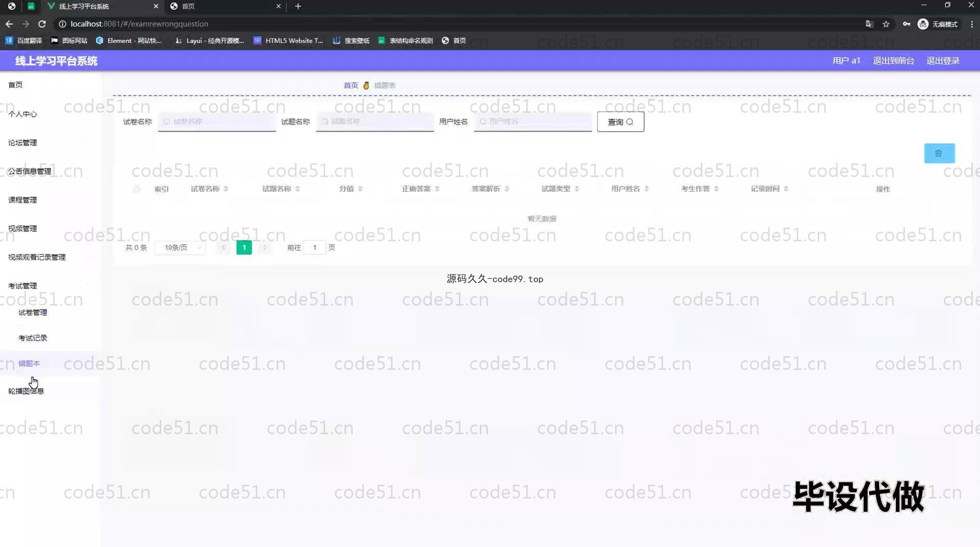
Task: Click the browser back arrow
Action: (9, 24)
